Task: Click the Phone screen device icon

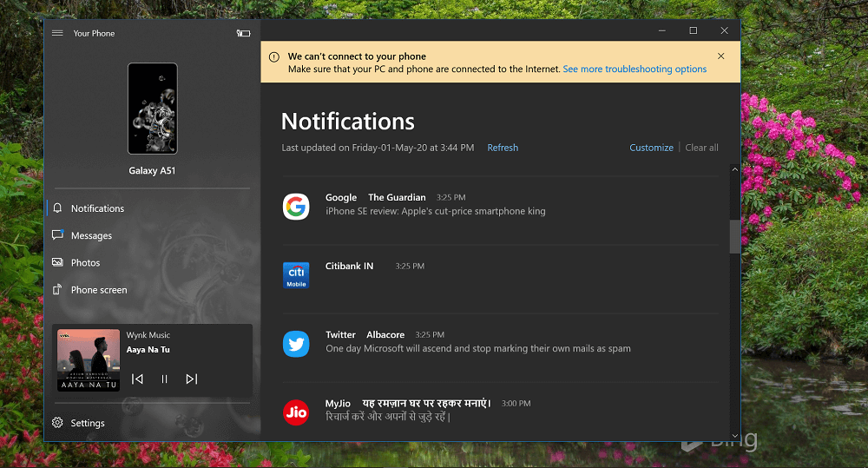Action: click(x=57, y=289)
